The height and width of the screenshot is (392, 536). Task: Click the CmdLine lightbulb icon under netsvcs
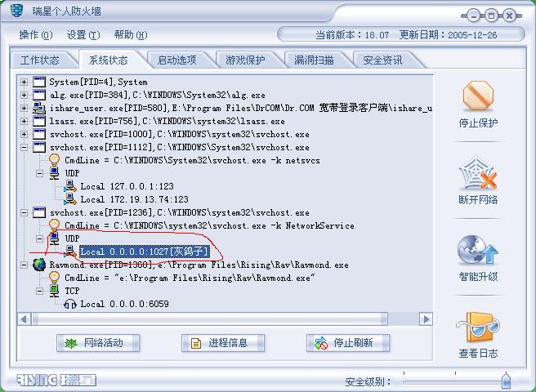[55, 160]
